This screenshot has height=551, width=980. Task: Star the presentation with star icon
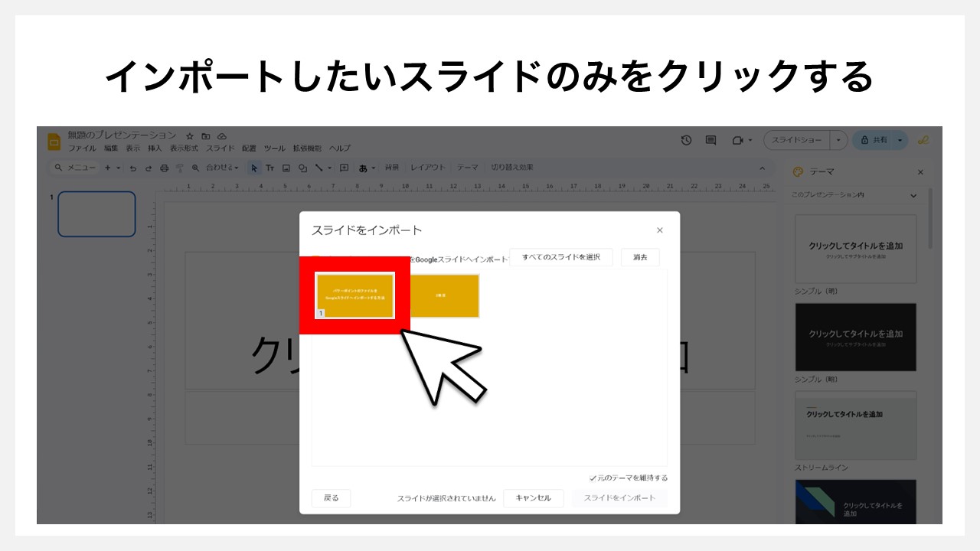[190, 136]
